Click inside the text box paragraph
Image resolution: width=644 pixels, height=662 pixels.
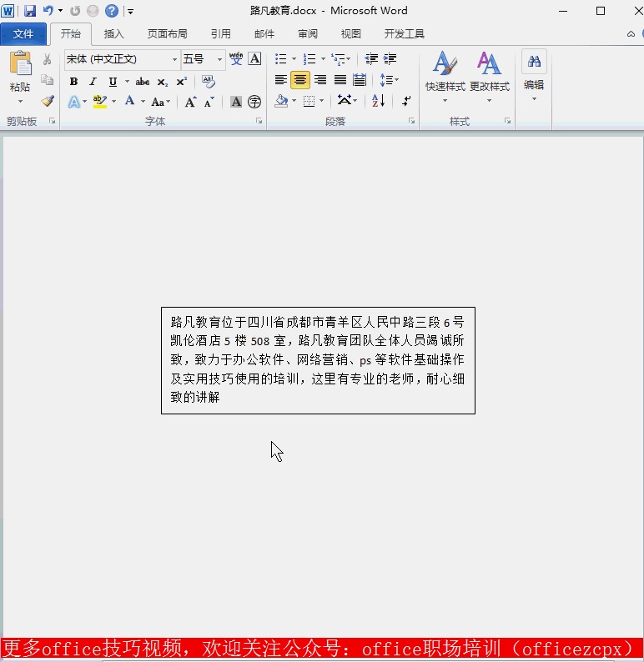click(x=317, y=360)
